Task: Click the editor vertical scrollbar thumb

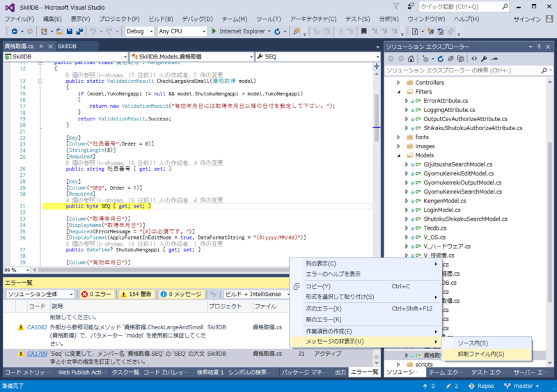Action: click(377, 118)
